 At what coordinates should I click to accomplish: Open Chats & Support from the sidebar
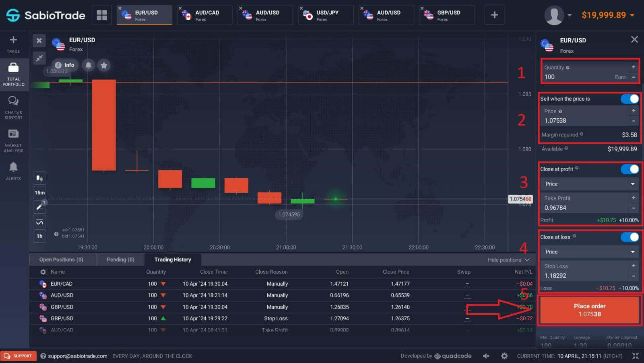(x=13, y=107)
